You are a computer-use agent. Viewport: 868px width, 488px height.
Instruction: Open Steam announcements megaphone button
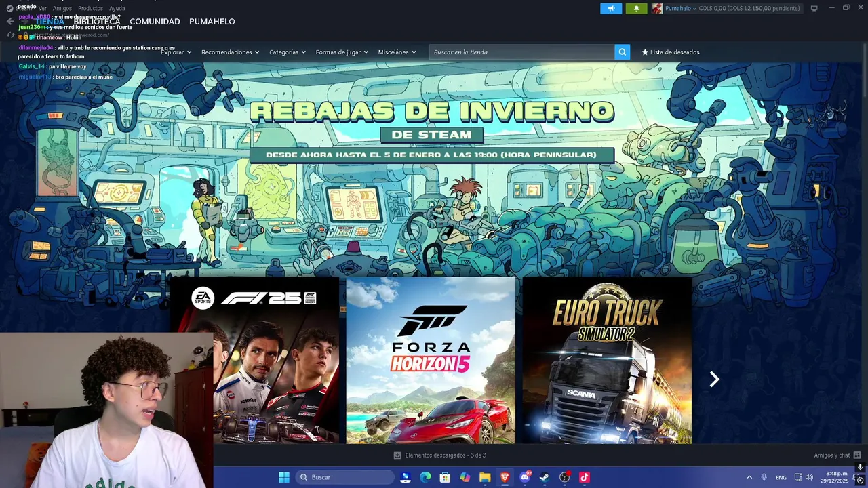coord(611,8)
